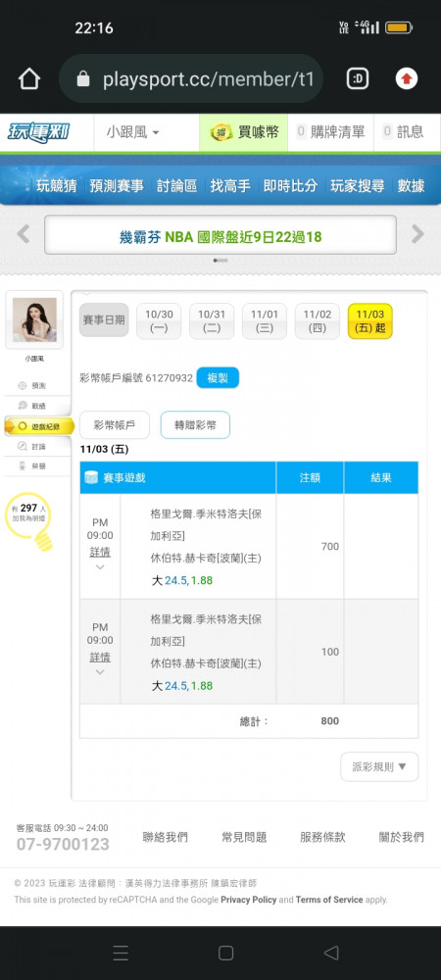Show the next announcement banner arrow
This screenshot has height=980, width=441.
tap(417, 234)
